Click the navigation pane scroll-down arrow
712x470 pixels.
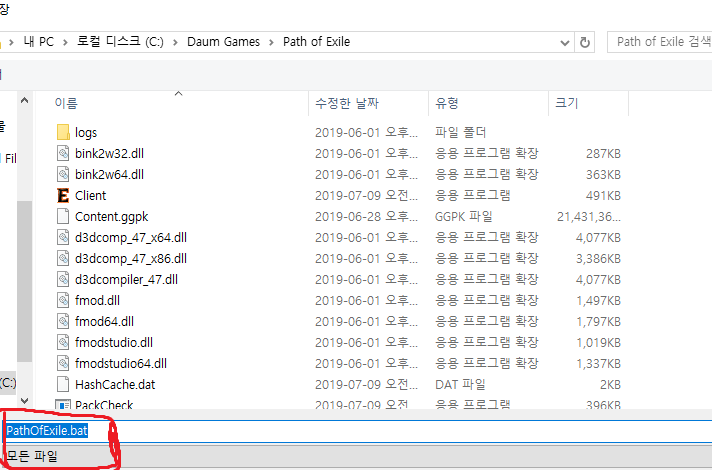(x=25, y=401)
